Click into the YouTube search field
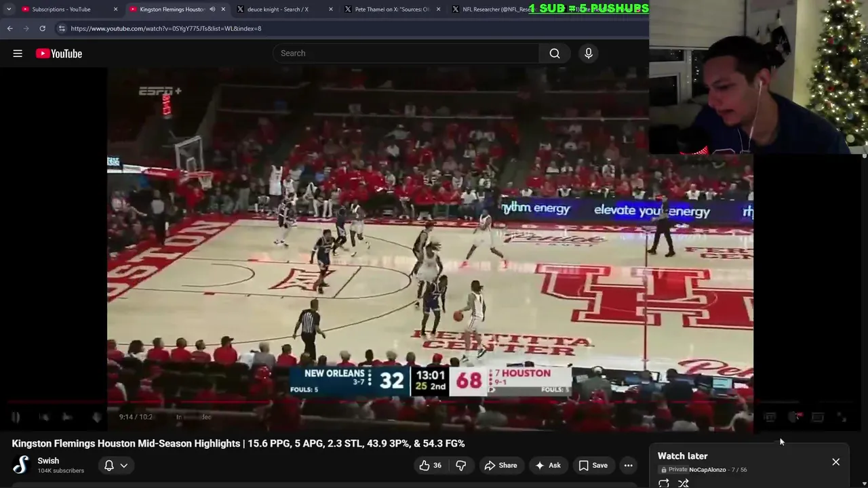868x488 pixels. 406,54
